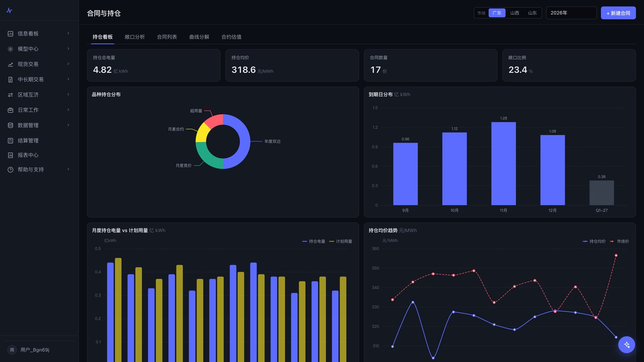Screen dimensions: 644x362
Task: Open 结算管理 menu item
Action: point(39,141)
